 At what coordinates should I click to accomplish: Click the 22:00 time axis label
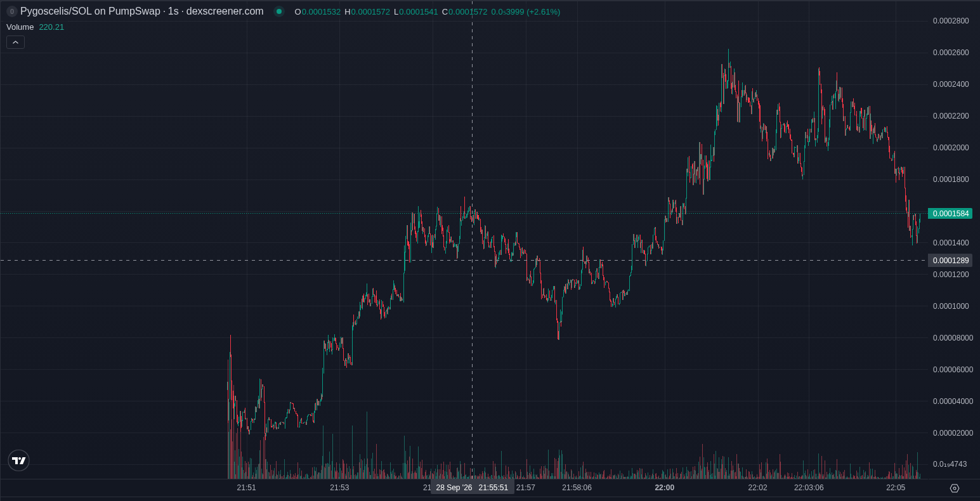[x=664, y=488]
